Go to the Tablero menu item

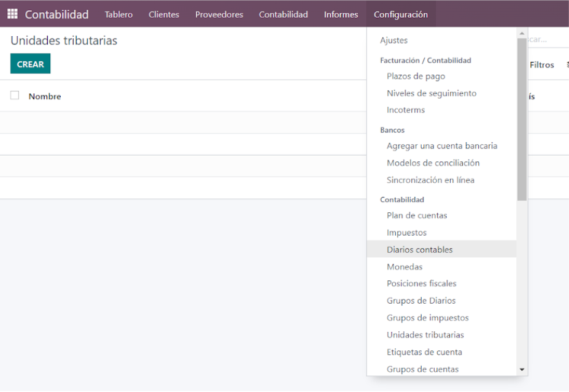pyautogui.click(x=118, y=14)
